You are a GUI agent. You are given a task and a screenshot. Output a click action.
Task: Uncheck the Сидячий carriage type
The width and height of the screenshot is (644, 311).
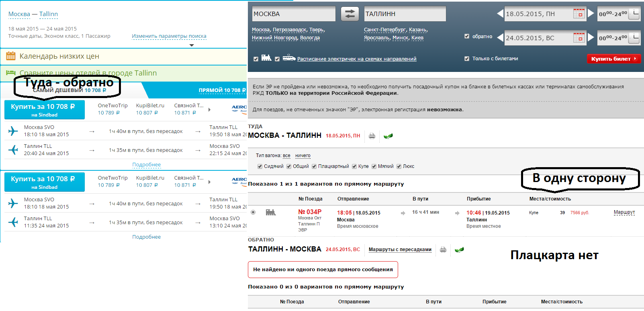pos(260,166)
